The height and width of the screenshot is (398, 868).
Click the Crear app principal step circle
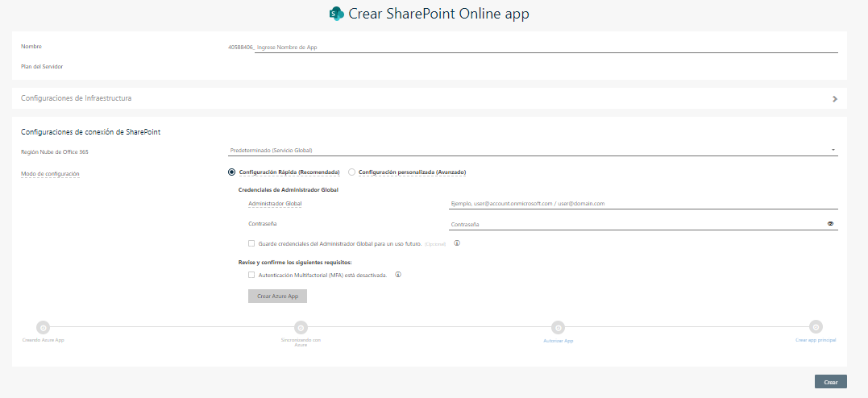(x=816, y=326)
